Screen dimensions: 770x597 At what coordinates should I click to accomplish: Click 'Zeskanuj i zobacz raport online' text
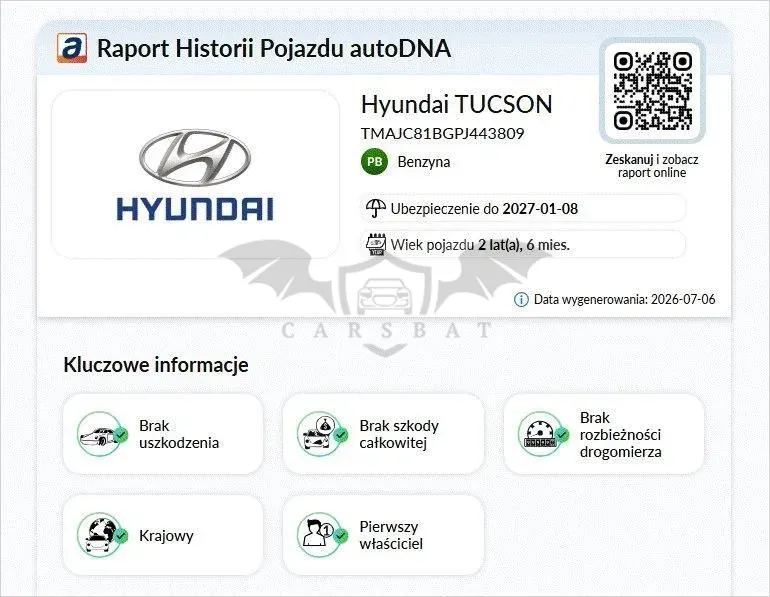652,166
